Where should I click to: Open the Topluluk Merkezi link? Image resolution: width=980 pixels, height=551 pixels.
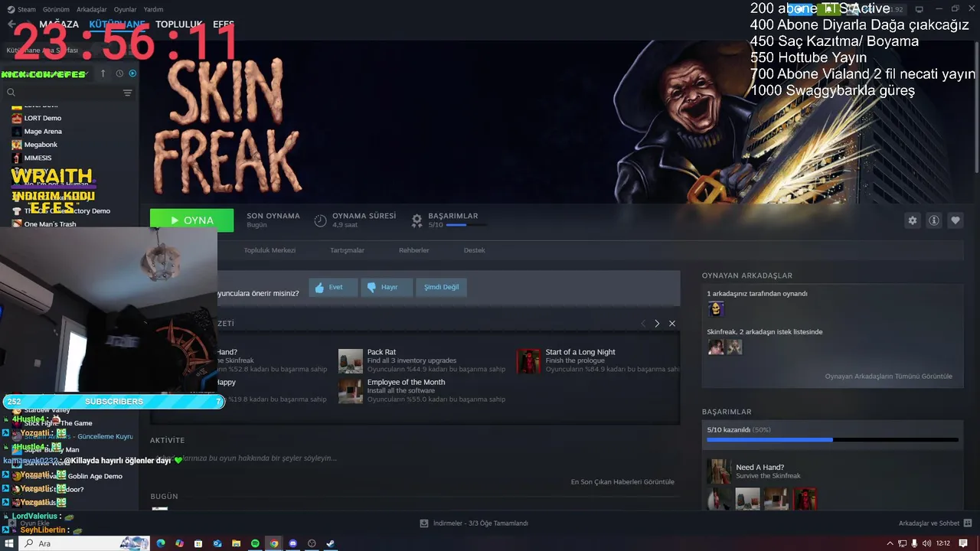269,250
